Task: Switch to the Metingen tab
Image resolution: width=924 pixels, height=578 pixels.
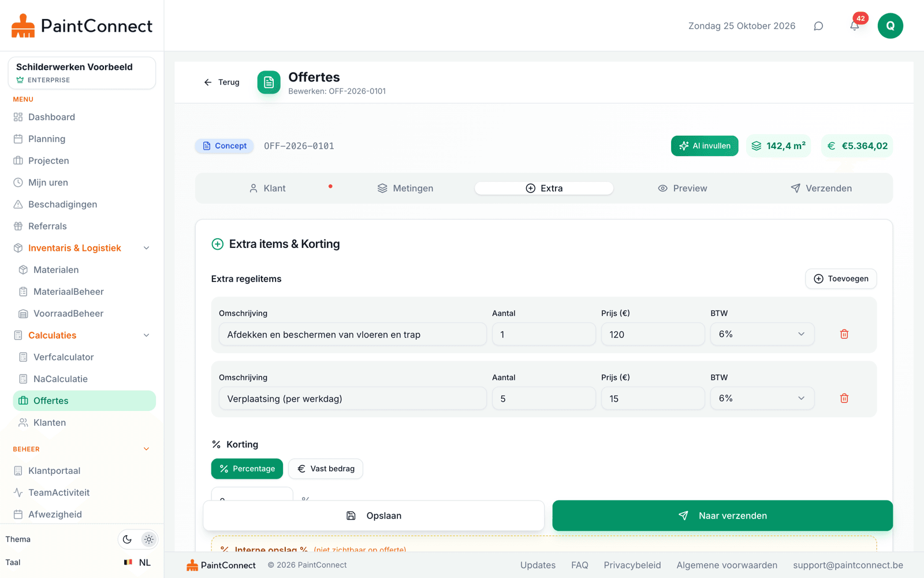Action: point(405,188)
